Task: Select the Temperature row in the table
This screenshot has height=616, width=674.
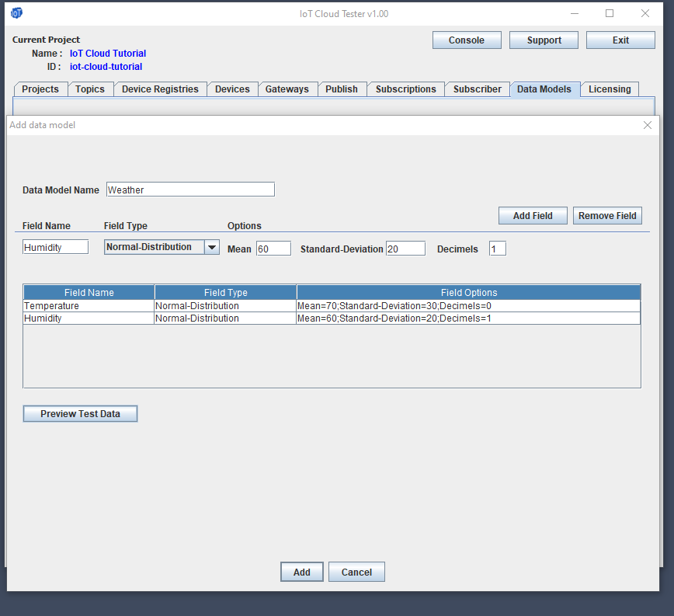Action: 332,305
